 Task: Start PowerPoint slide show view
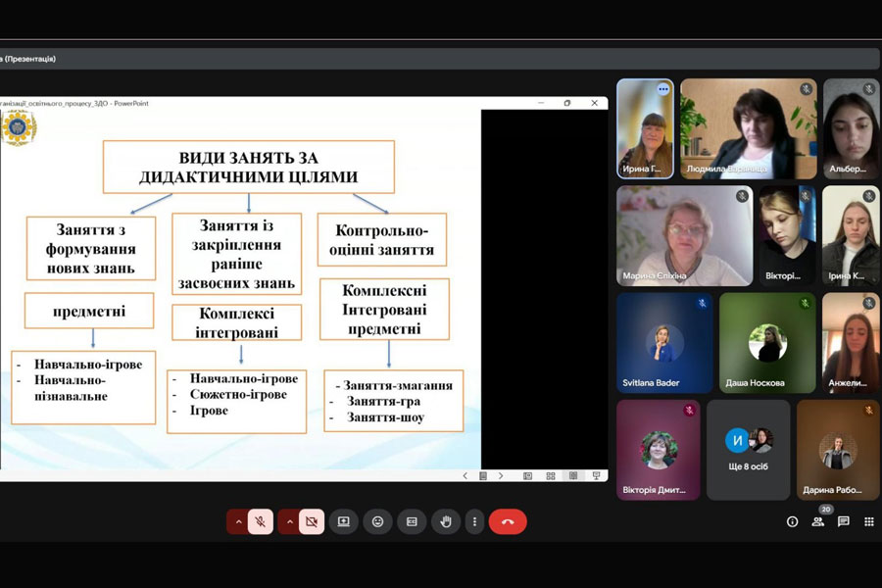(x=596, y=475)
